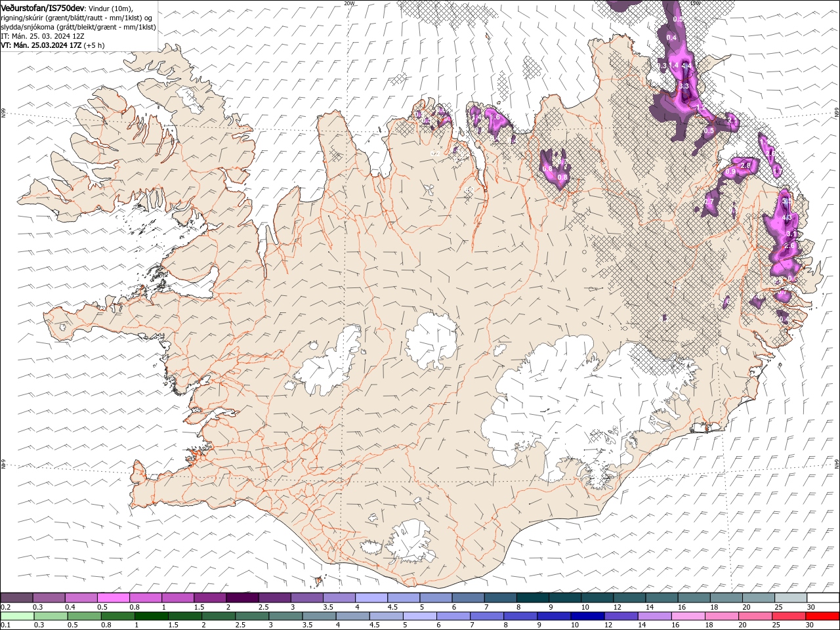Click the 'VT: Mán. 25.03.2024 17Z' valid time
The width and height of the screenshot is (840, 630).
(x=41, y=45)
